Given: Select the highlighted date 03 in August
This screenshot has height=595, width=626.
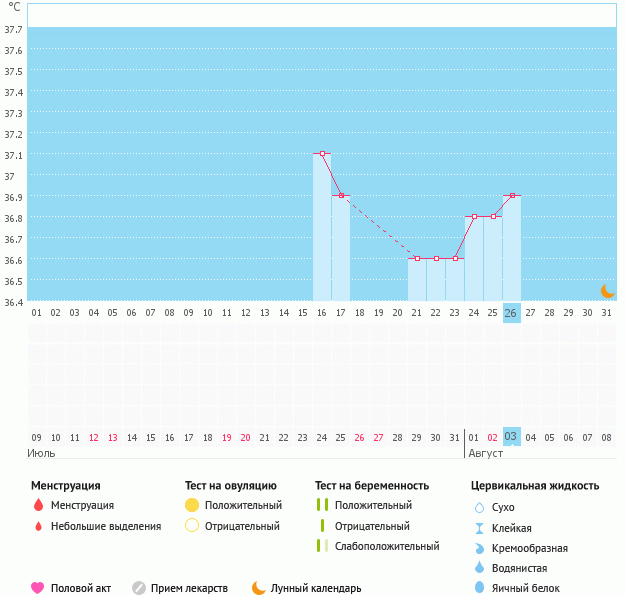Looking at the screenshot, I should [x=511, y=437].
